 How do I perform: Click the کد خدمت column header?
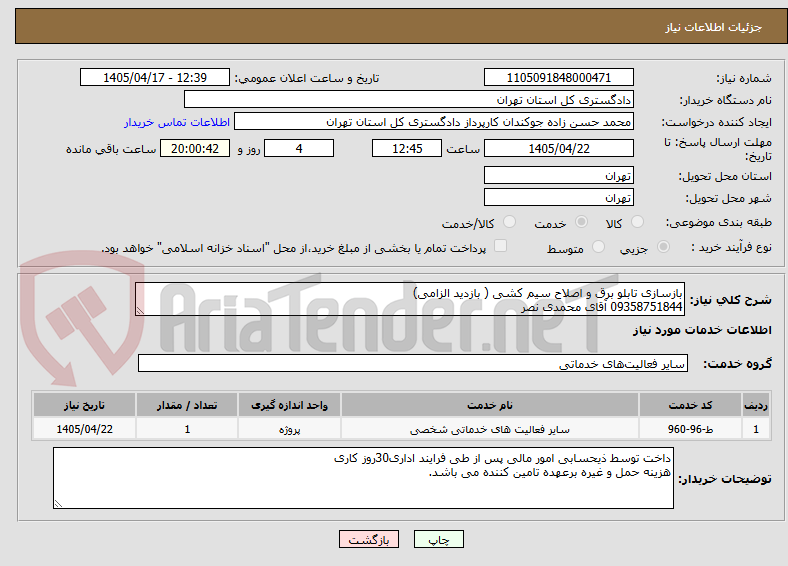[x=691, y=405]
